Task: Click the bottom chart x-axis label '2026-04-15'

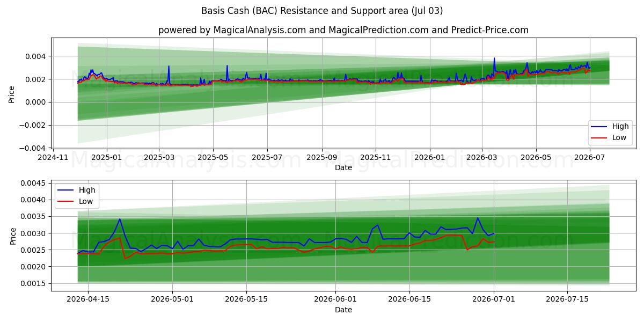Action: pyautogui.click(x=88, y=300)
